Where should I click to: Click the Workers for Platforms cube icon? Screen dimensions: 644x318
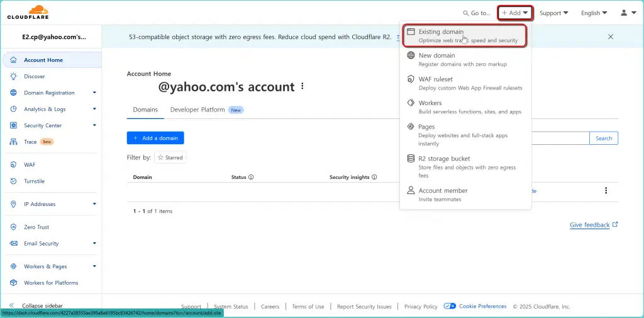[14, 283]
